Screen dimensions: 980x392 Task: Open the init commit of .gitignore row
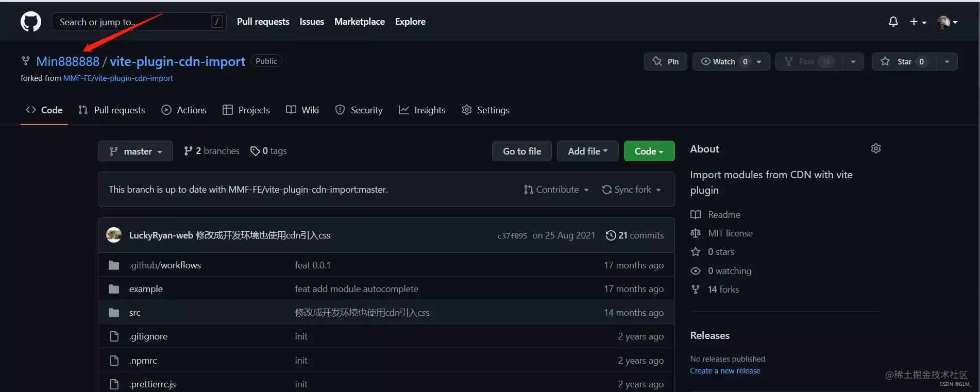coord(301,336)
